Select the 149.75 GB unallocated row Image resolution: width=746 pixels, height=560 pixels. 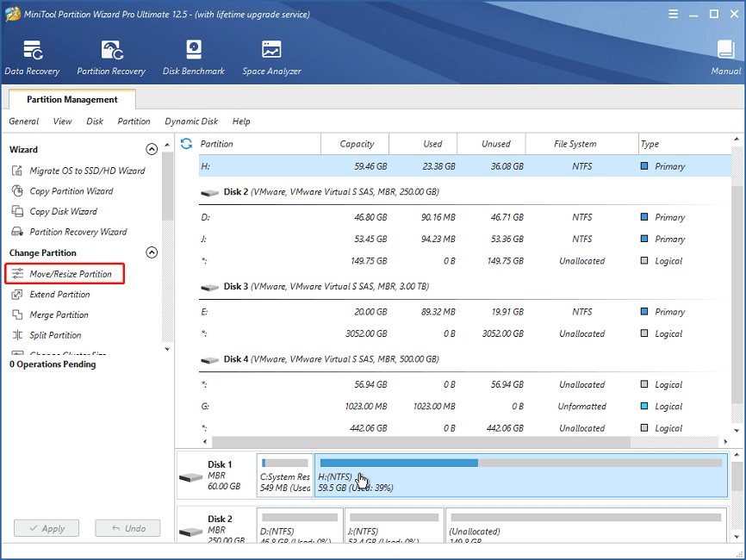465,261
